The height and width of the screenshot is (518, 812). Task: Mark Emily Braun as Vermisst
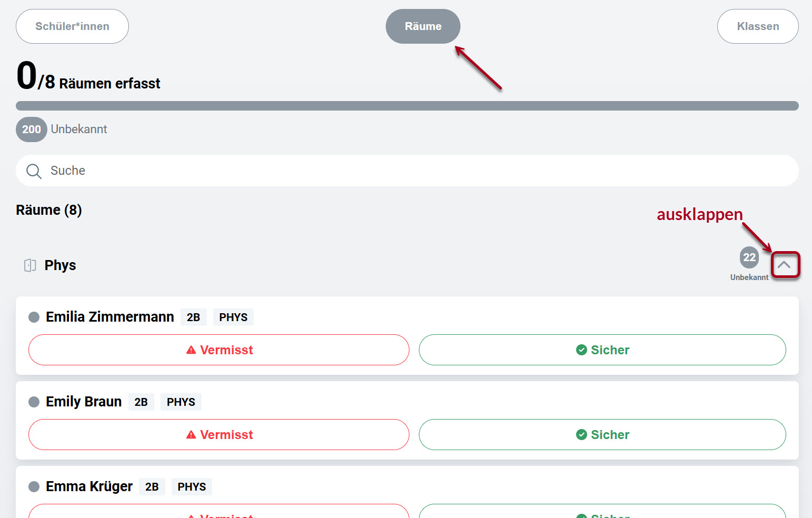click(219, 435)
